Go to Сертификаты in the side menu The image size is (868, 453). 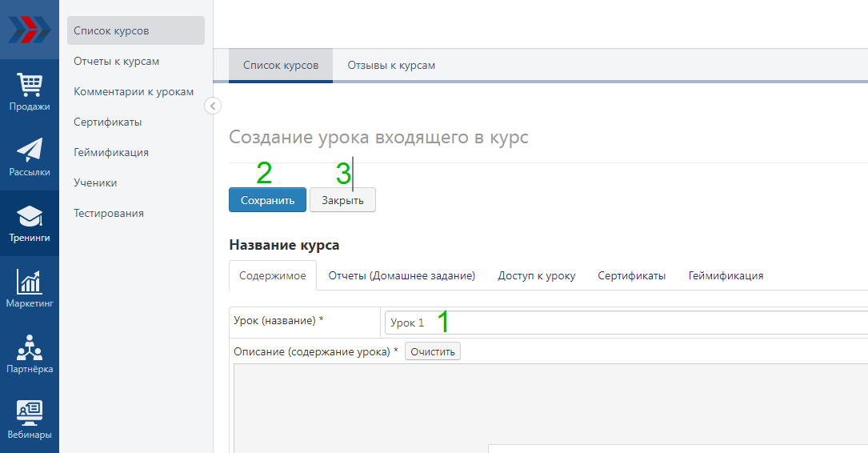click(107, 122)
